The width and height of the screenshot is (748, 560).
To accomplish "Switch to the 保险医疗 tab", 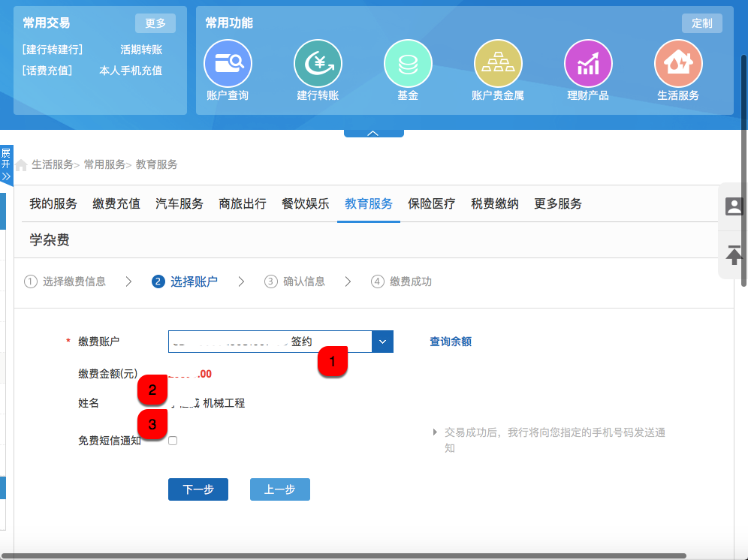I will coord(431,204).
